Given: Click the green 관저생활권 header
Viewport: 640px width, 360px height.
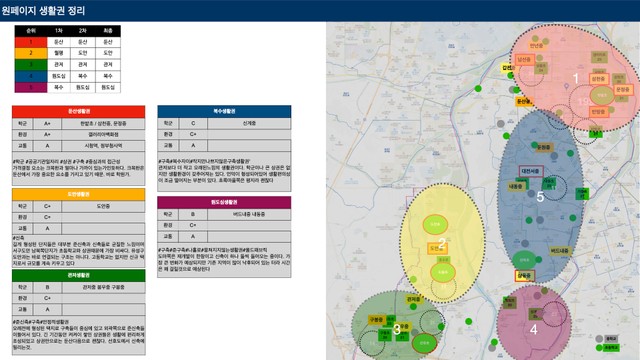Looking at the screenshot, I should tap(78, 276).
